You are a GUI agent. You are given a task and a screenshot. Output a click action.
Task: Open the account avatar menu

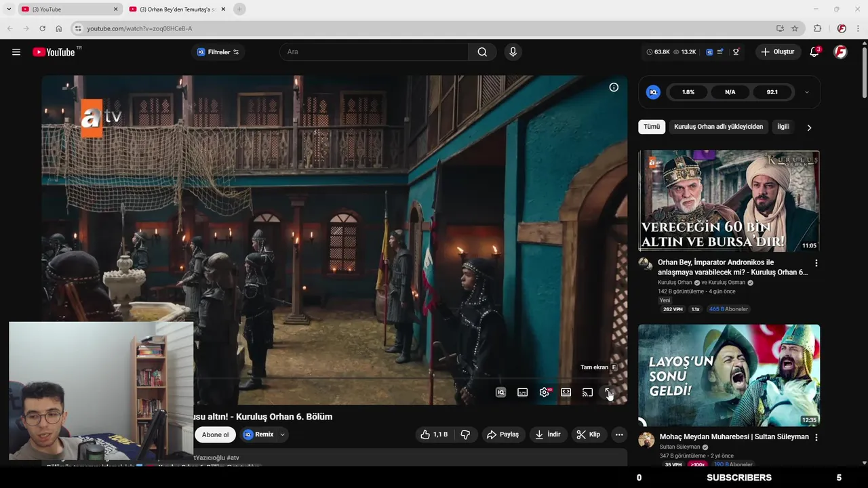click(x=840, y=52)
